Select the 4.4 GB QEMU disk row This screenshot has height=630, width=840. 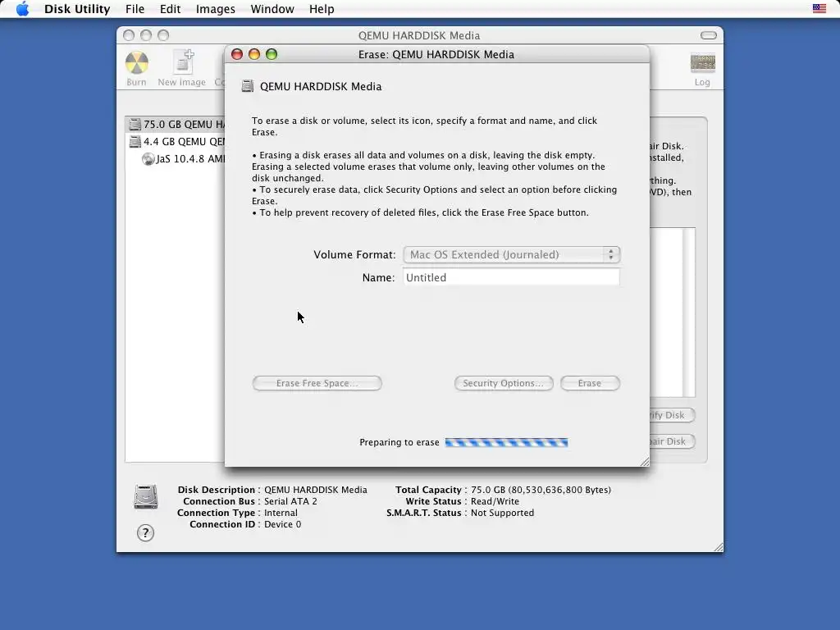pos(176,141)
